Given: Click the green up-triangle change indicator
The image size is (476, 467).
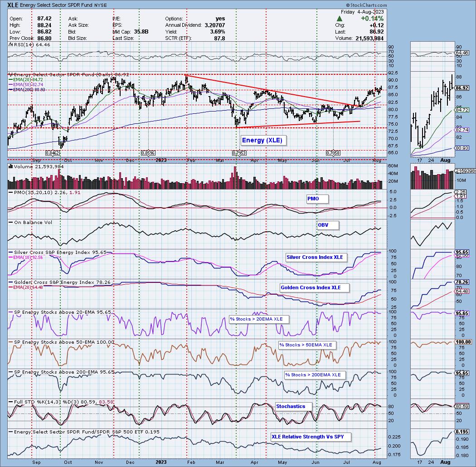Looking at the screenshot, I should pyautogui.click(x=340, y=19).
